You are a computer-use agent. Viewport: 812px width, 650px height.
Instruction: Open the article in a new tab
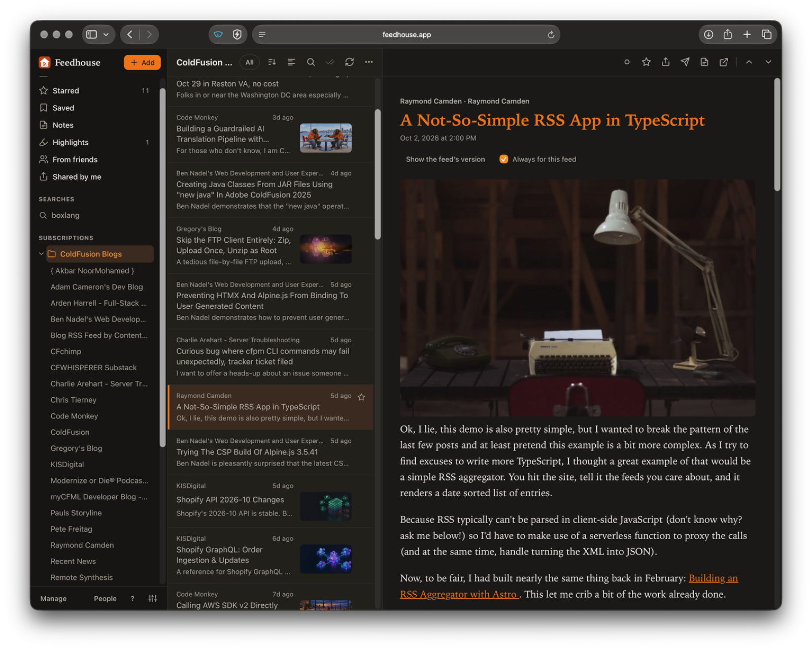(x=724, y=62)
